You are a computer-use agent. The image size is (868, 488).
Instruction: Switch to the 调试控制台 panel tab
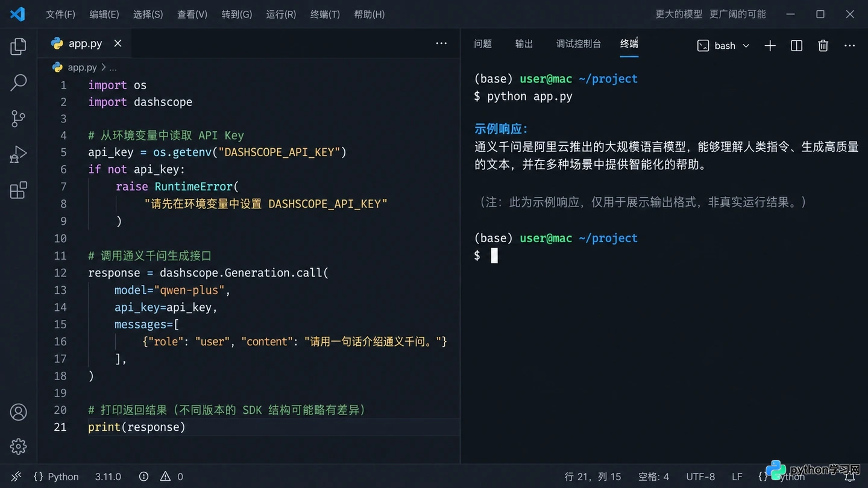coord(579,43)
